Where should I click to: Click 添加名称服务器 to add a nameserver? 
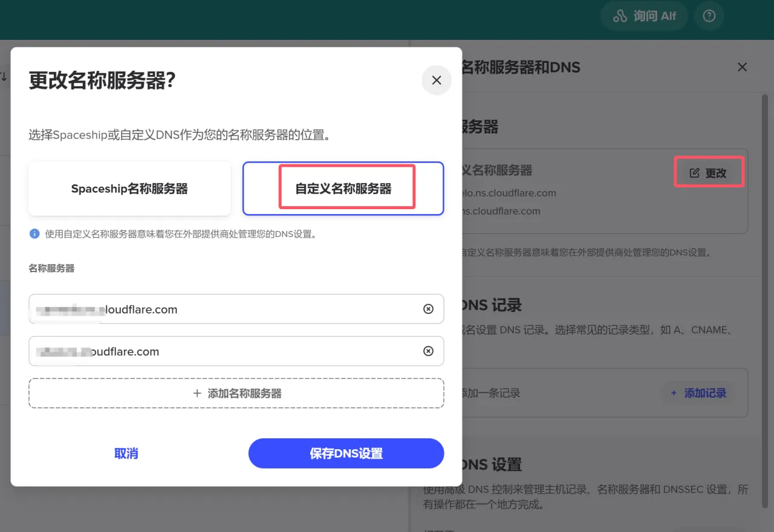click(x=236, y=394)
